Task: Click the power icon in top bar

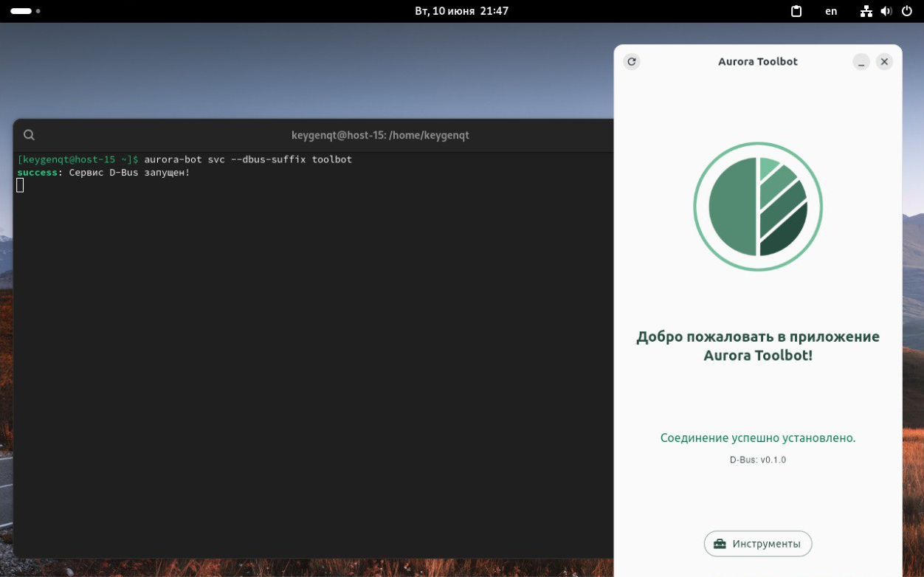Action: coord(907,11)
